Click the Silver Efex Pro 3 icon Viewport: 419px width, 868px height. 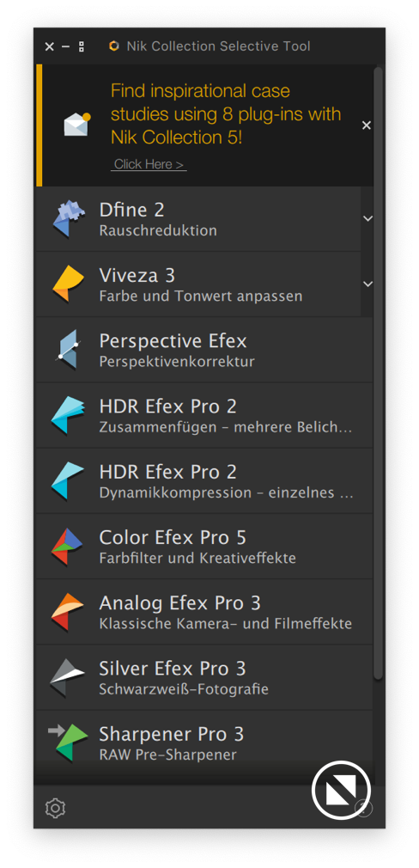click(68, 677)
